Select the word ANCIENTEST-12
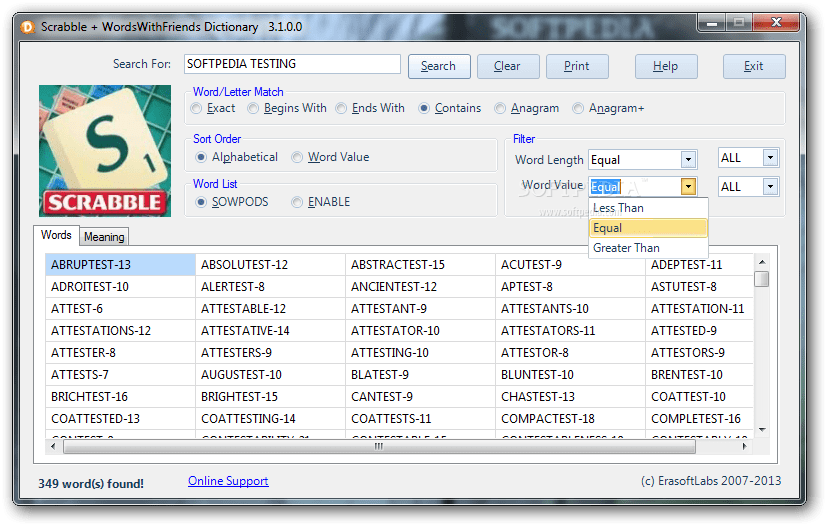Image resolution: width=827 pixels, height=526 pixels. (x=420, y=287)
